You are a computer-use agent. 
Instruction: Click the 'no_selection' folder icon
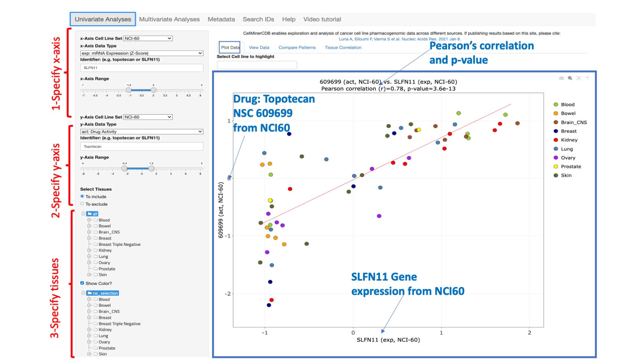point(90,293)
